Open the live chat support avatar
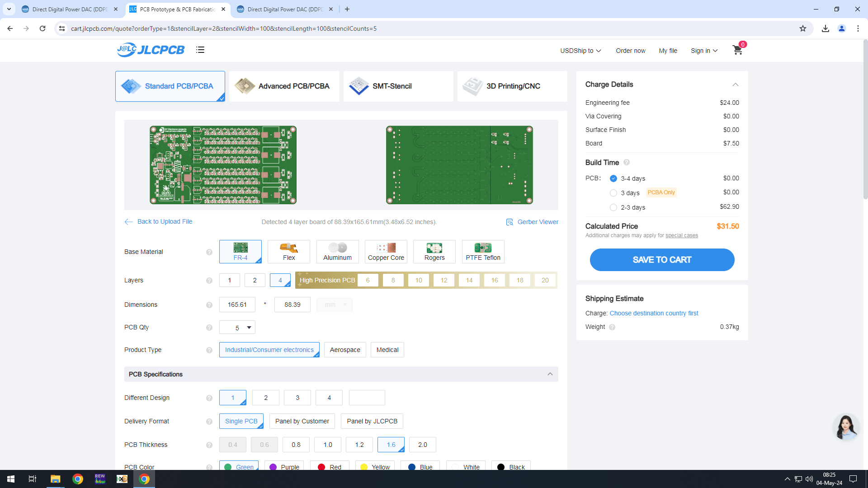This screenshot has height=488, width=868. coord(846,427)
